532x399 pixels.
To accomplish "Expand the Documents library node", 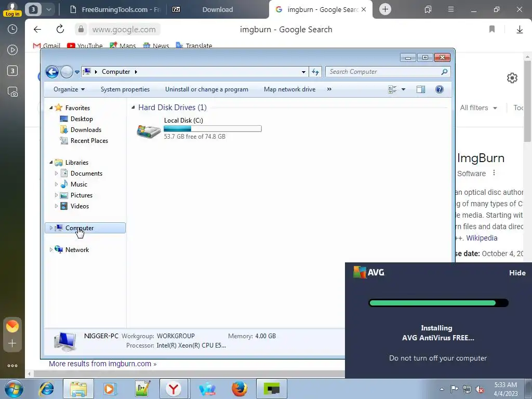I will pos(56,174).
